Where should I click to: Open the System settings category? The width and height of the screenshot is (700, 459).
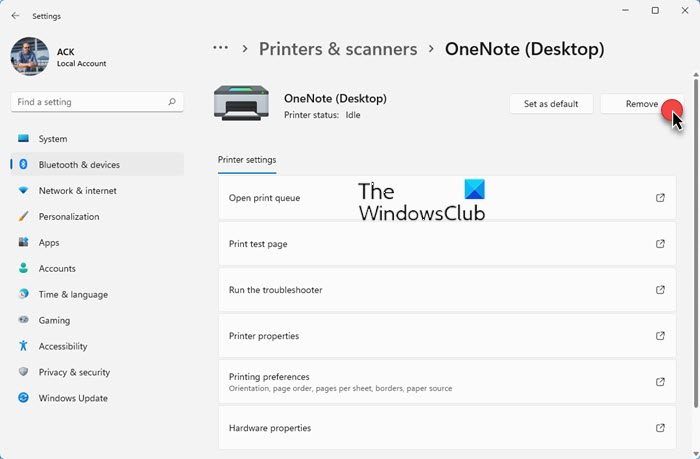[x=53, y=139]
